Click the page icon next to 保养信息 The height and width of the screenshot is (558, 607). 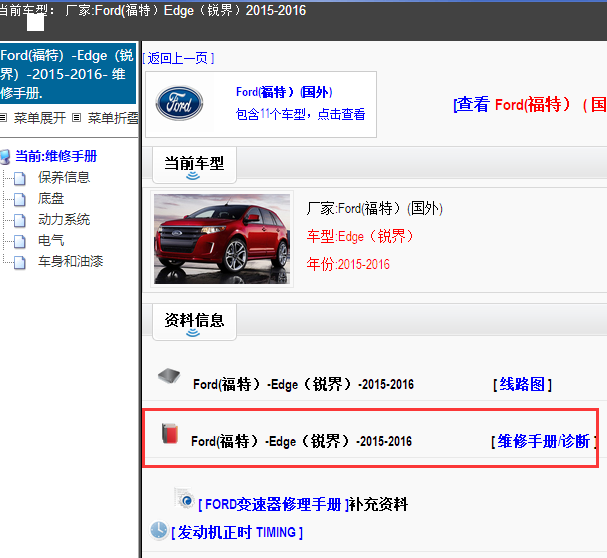20,179
